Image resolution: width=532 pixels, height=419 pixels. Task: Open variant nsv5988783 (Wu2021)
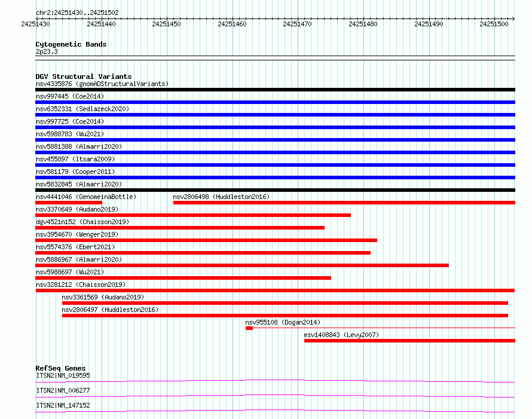pos(70,134)
